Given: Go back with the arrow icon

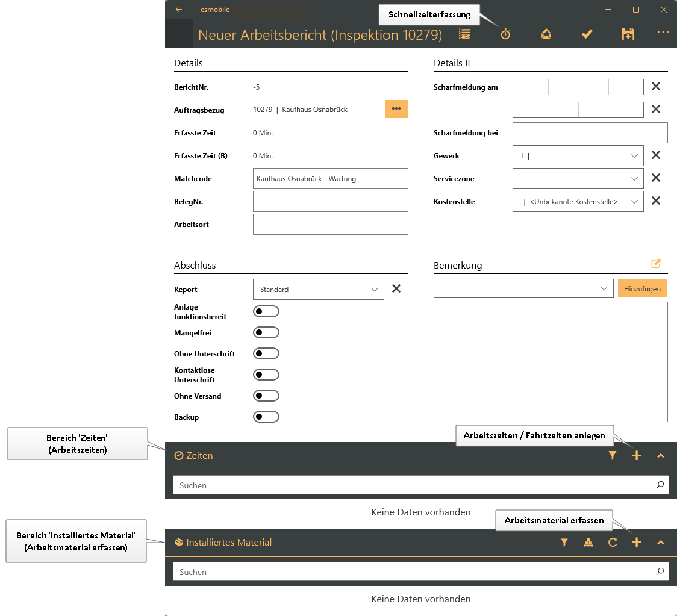Looking at the screenshot, I should point(179,10).
